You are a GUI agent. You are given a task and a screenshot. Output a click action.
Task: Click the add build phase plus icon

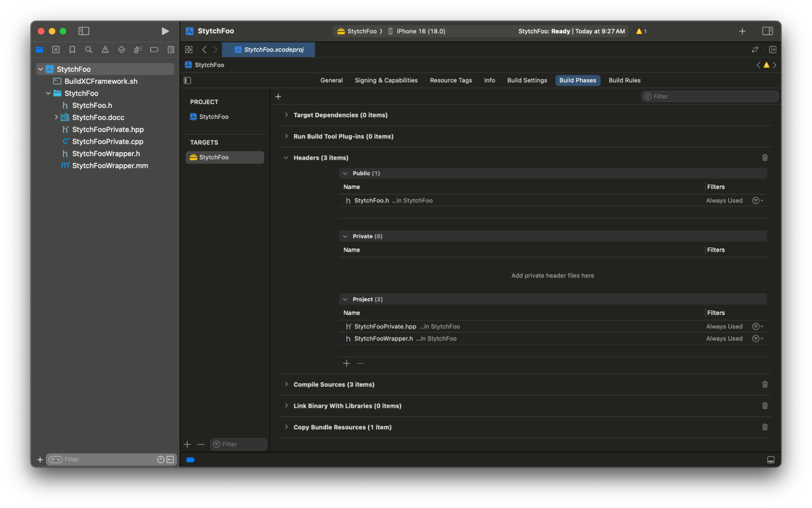coord(278,97)
